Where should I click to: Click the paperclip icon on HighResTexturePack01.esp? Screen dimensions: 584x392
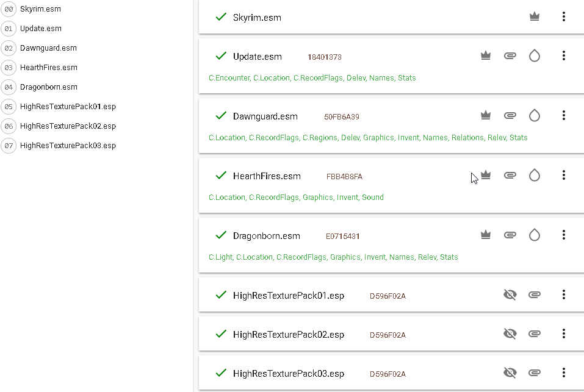[535, 294]
